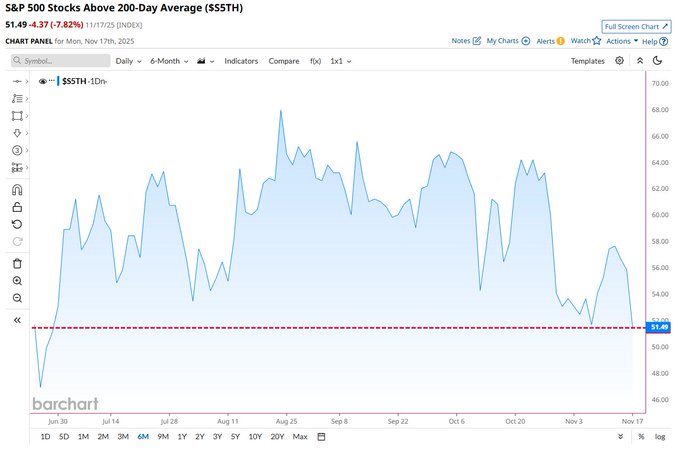Screen dimensions: 680x450
Task: Collapse the left drawing toolbar
Action: [x=17, y=320]
